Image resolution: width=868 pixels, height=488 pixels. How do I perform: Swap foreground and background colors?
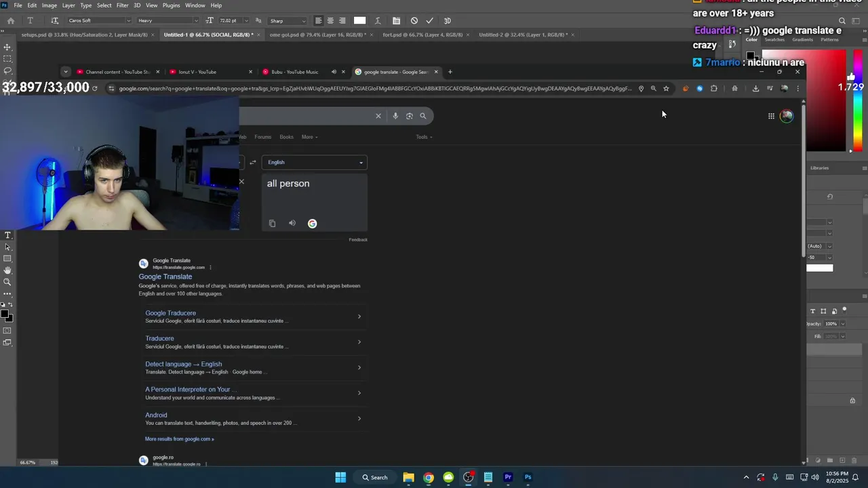[x=10, y=305]
